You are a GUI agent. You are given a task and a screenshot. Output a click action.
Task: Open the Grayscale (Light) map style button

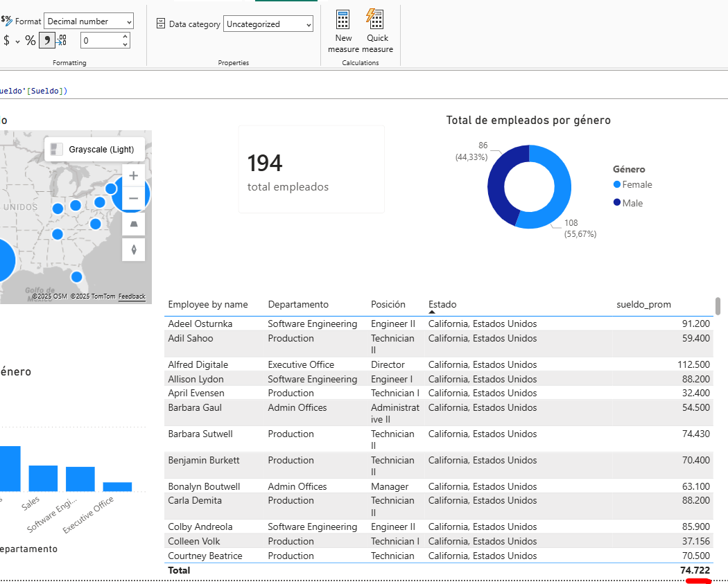click(94, 149)
